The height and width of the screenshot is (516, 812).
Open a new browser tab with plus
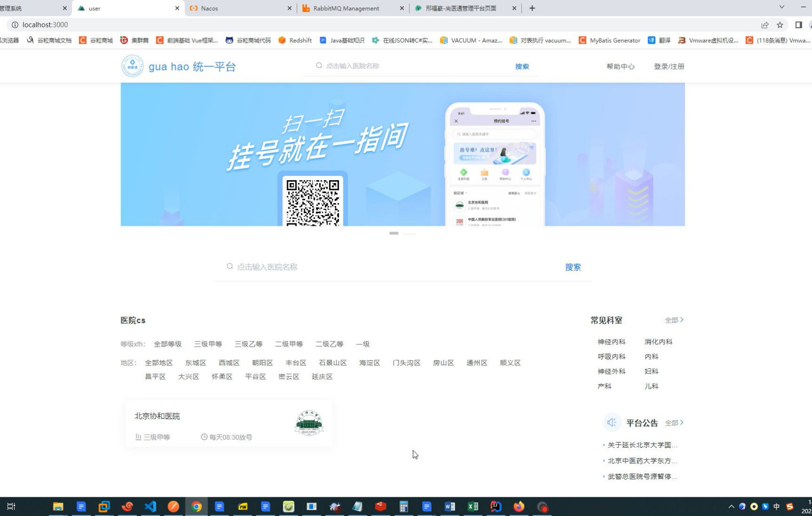tap(532, 8)
